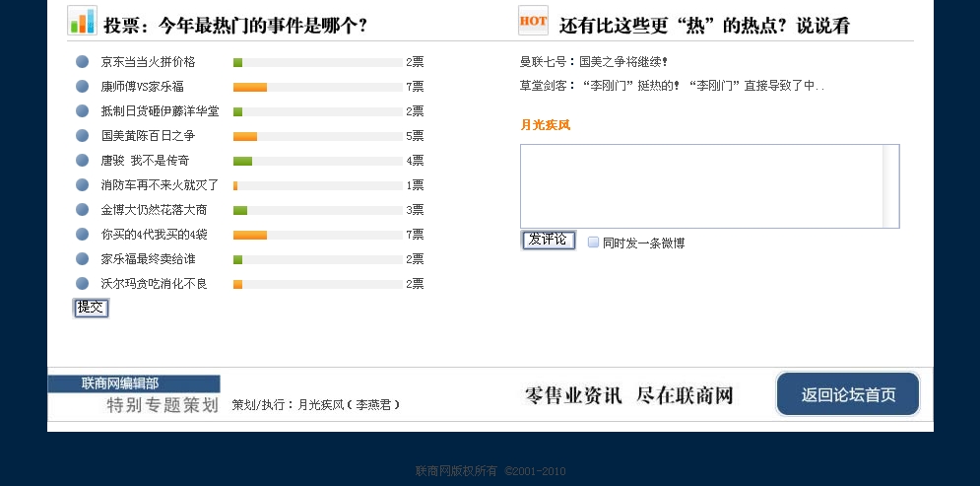Image resolution: width=980 pixels, height=486 pixels.
Task: Choose the 康师傅VS家乐福 radio button
Action: coord(83,87)
